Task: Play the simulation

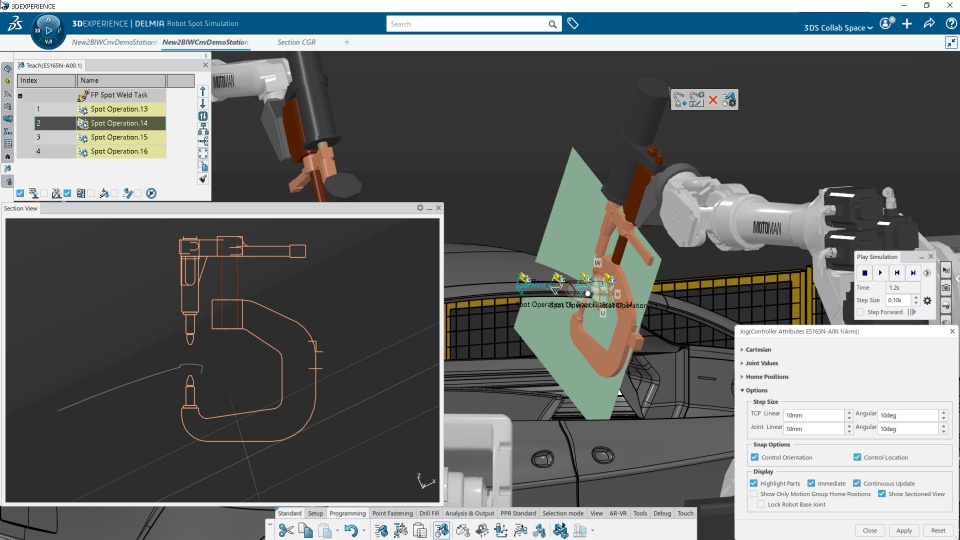Action: pyautogui.click(x=880, y=273)
